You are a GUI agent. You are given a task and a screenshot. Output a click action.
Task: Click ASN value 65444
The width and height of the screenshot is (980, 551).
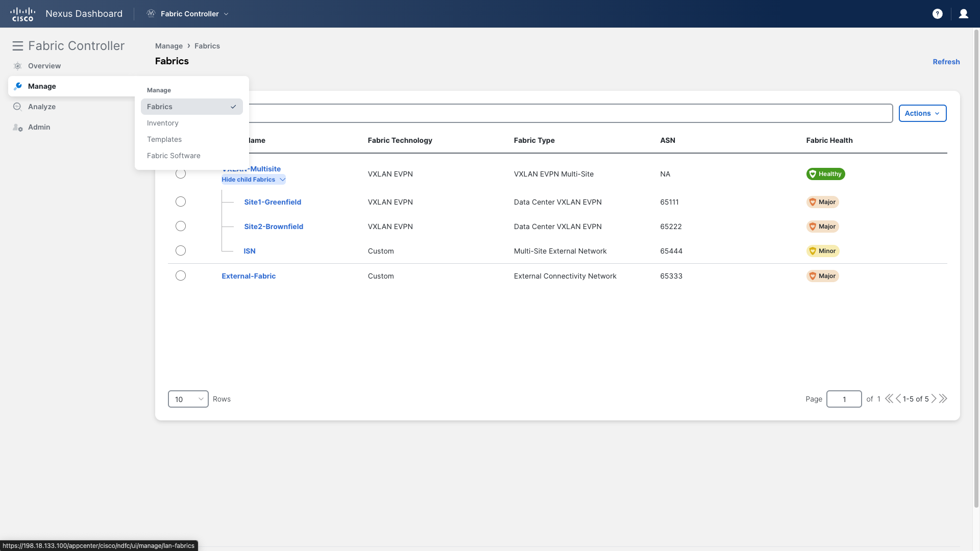671,251
